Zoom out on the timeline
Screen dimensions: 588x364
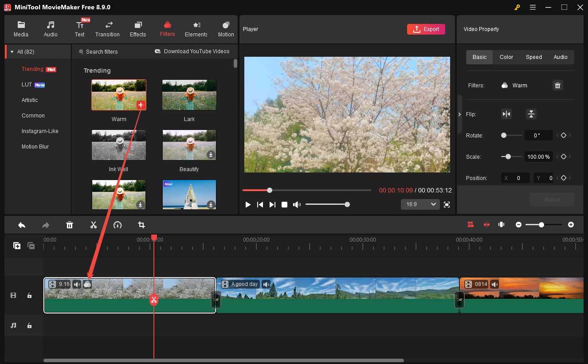pos(518,225)
